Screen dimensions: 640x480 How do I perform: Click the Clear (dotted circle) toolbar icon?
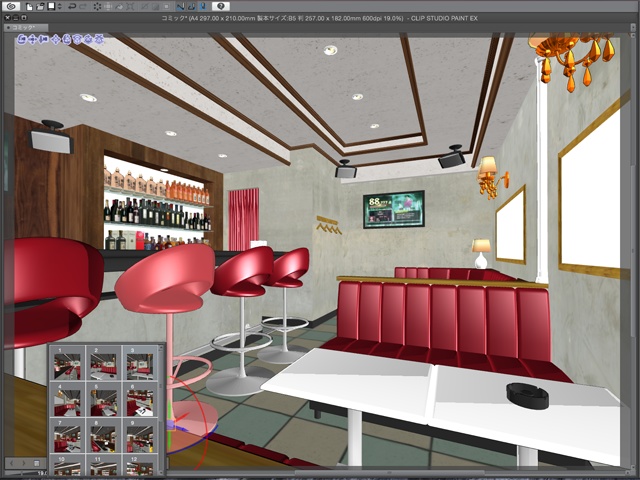pos(98,7)
